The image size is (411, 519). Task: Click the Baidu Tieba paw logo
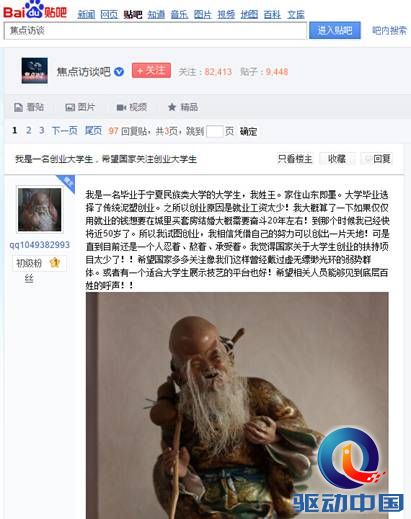point(35,10)
